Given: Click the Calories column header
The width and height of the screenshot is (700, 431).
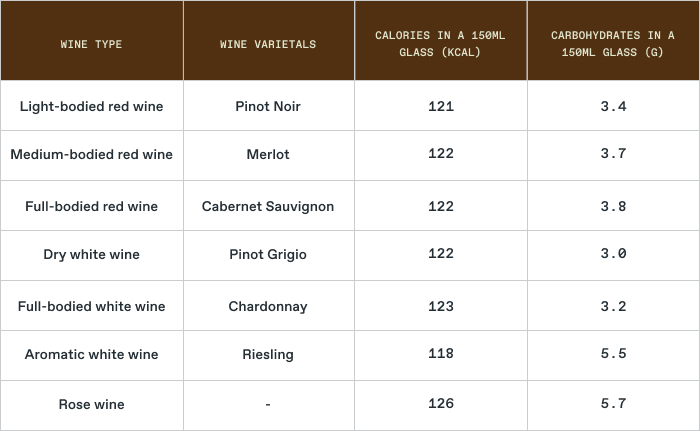Looking at the screenshot, I should click(440, 43).
